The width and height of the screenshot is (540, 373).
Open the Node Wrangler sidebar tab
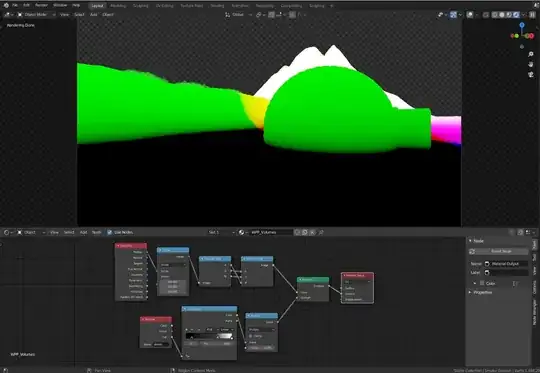[534, 312]
